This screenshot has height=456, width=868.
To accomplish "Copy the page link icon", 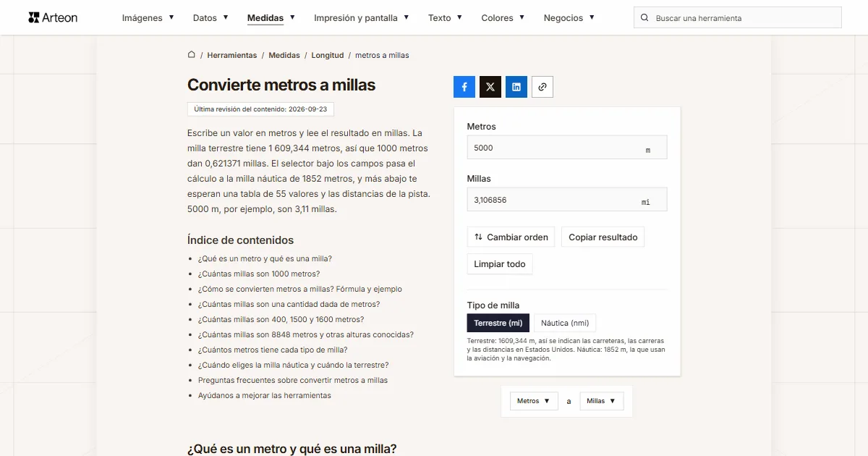I will (x=542, y=87).
